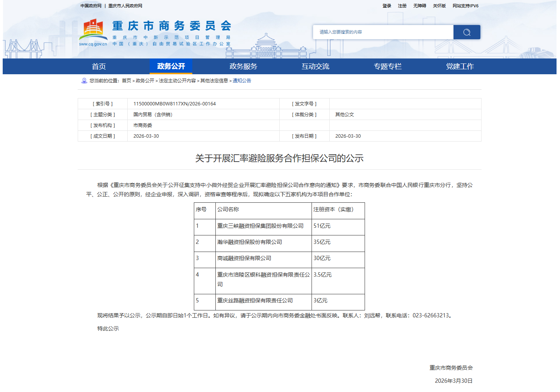Viewport: 560px width, 392px height.
Task: Click the 注册 register entry
Action: tap(402, 6)
